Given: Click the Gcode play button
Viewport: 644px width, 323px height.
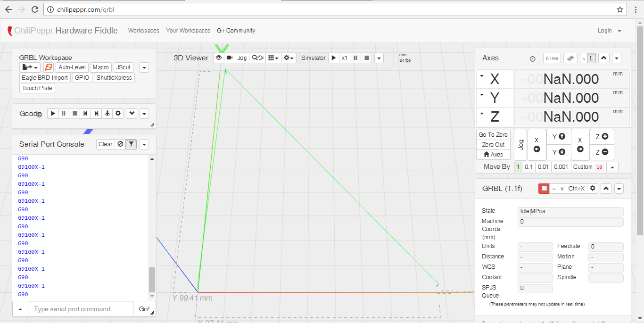Looking at the screenshot, I should (x=53, y=114).
